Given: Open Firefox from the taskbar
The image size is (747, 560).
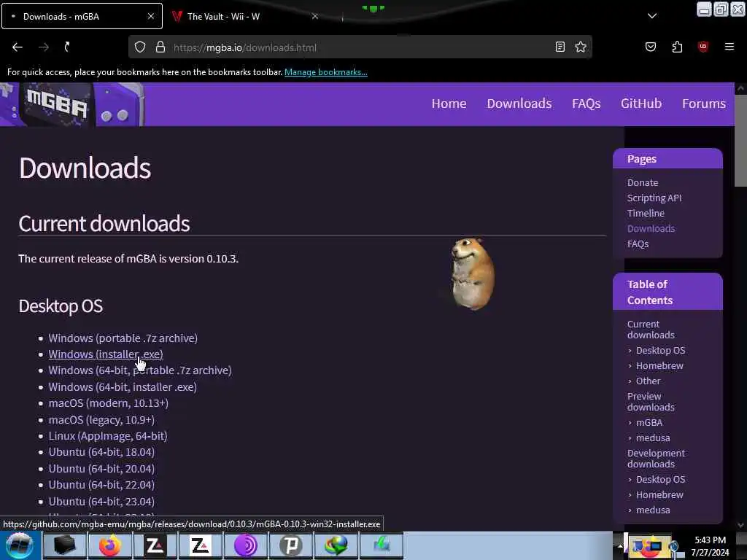Looking at the screenshot, I should click(x=109, y=545).
